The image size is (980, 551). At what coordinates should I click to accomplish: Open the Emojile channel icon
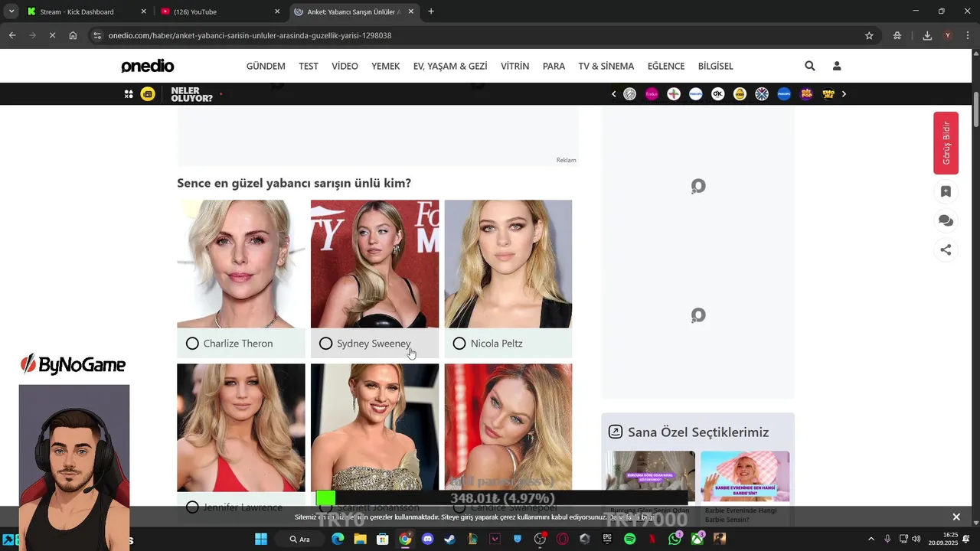(828, 94)
